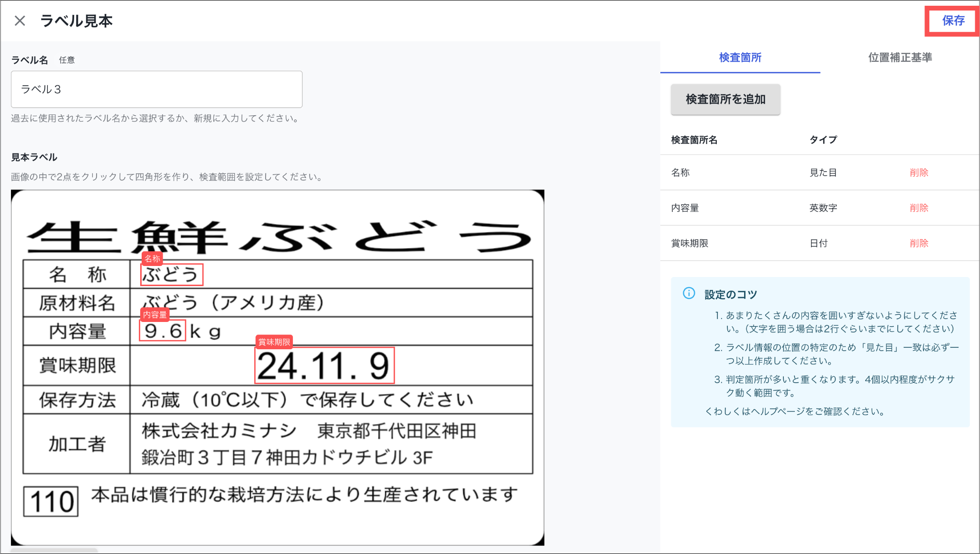Switch to the 位置補正基準 tab

click(900, 57)
